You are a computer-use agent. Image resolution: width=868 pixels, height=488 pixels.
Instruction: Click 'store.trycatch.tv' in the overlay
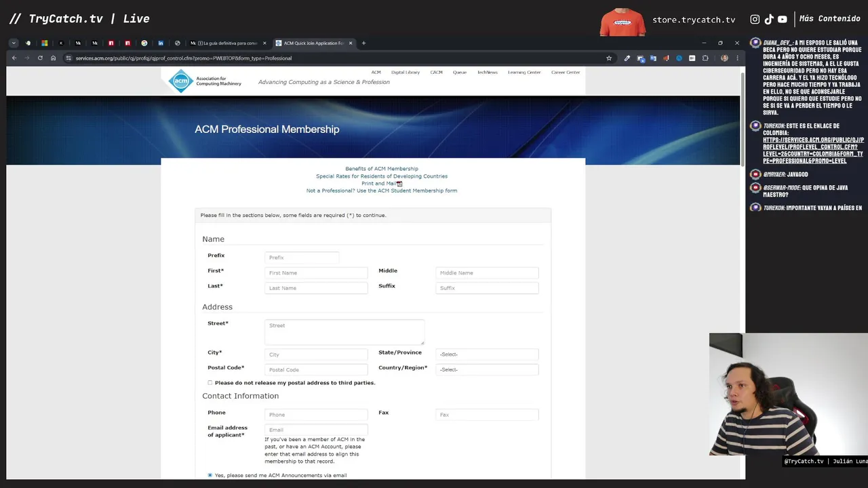(694, 20)
